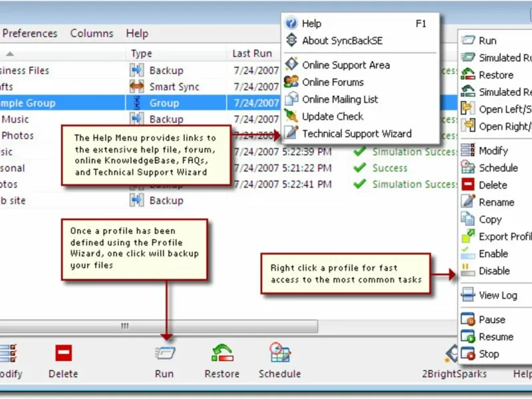Click the sort arrow in the first column header

click(x=10, y=54)
